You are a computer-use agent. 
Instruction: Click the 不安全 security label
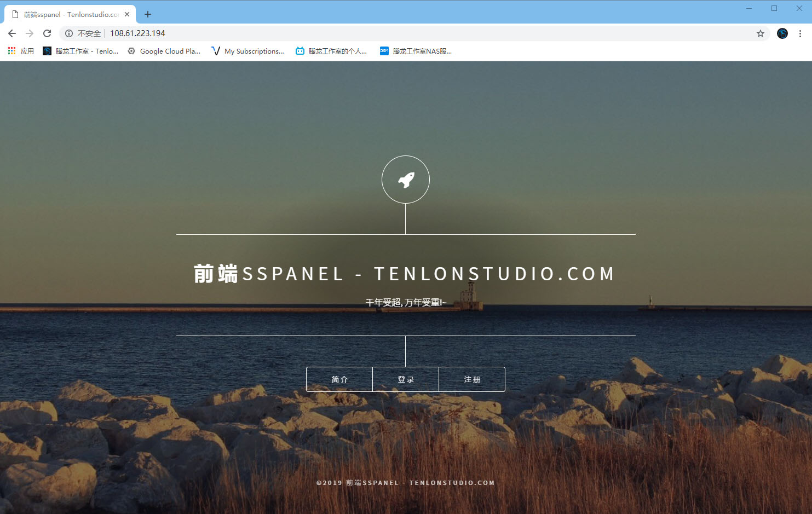tap(89, 33)
